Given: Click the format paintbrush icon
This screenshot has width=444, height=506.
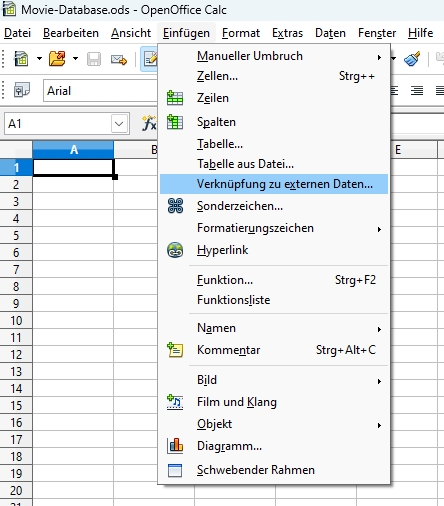Looking at the screenshot, I should (x=412, y=59).
